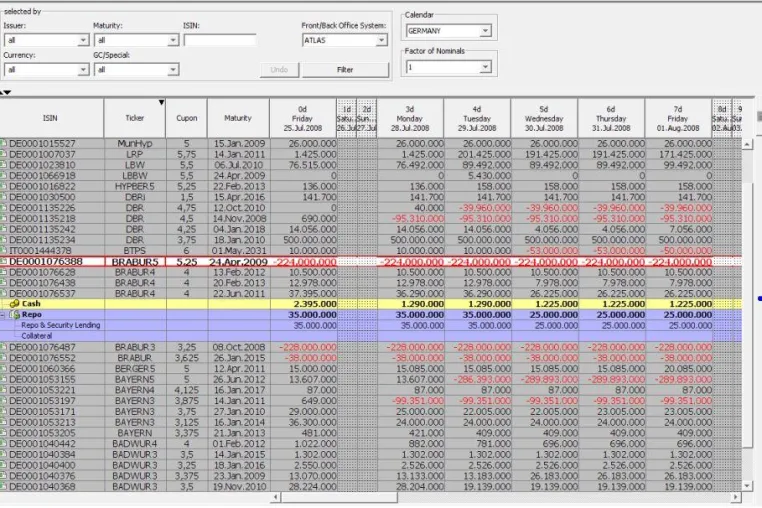Click row icon beside DE0001015527
The image size is (762, 508).
(3, 143)
